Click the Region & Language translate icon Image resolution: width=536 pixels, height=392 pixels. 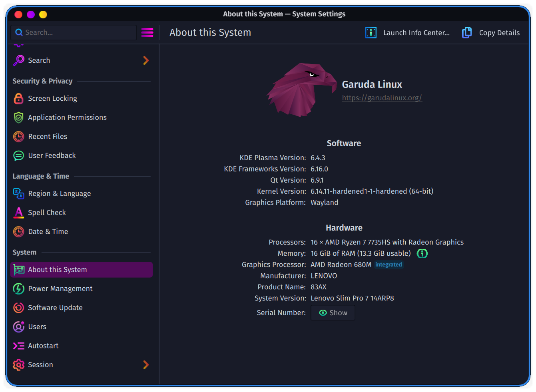(x=19, y=193)
